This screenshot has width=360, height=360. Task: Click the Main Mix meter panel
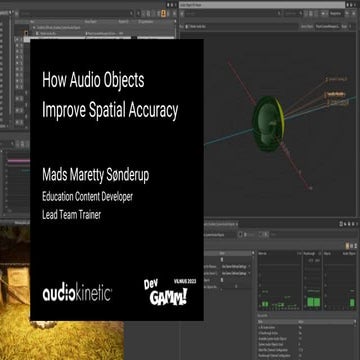pyautogui.click(x=279, y=281)
